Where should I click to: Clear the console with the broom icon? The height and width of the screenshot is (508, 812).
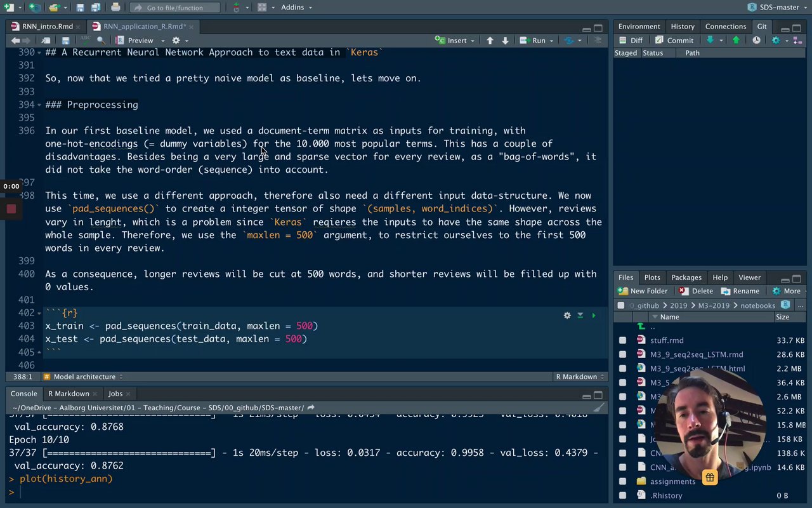598,408
